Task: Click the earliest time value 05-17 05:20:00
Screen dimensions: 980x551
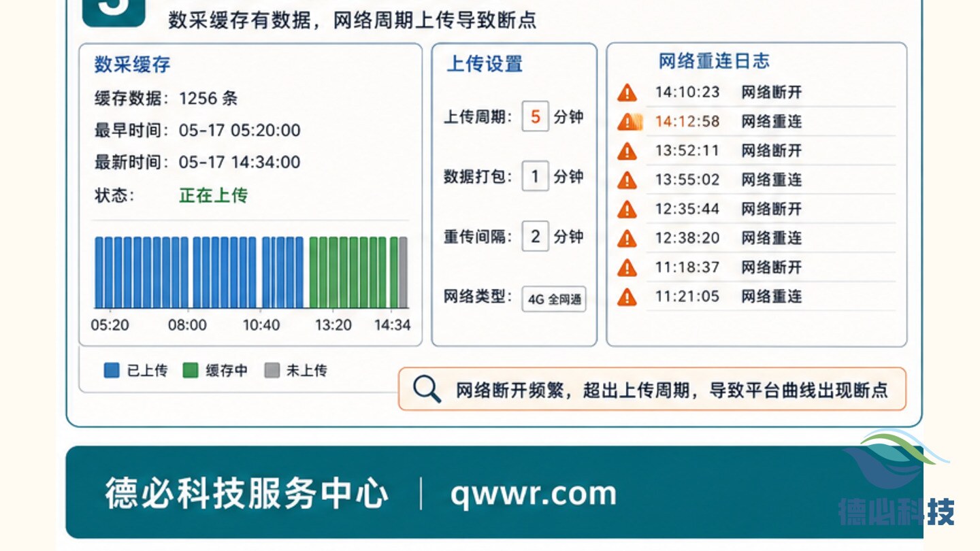Action: pyautogui.click(x=240, y=131)
